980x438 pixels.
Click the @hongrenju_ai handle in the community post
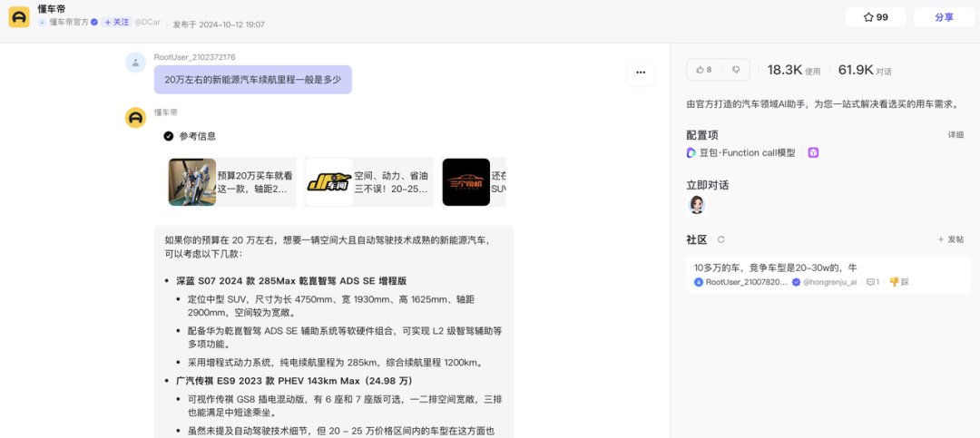(x=830, y=282)
